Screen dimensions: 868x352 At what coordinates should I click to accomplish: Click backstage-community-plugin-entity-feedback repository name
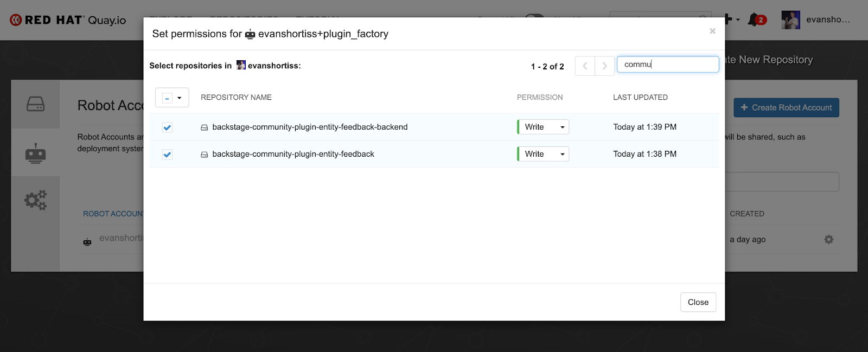click(x=293, y=154)
